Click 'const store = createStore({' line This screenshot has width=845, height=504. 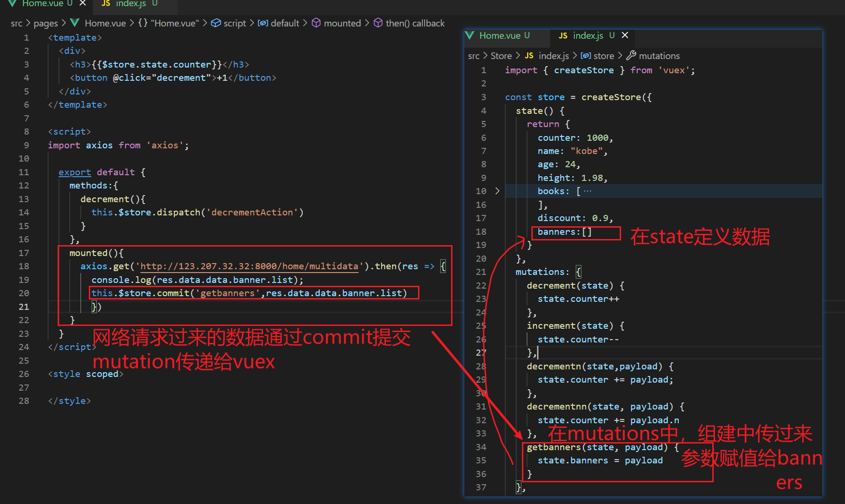(578, 97)
